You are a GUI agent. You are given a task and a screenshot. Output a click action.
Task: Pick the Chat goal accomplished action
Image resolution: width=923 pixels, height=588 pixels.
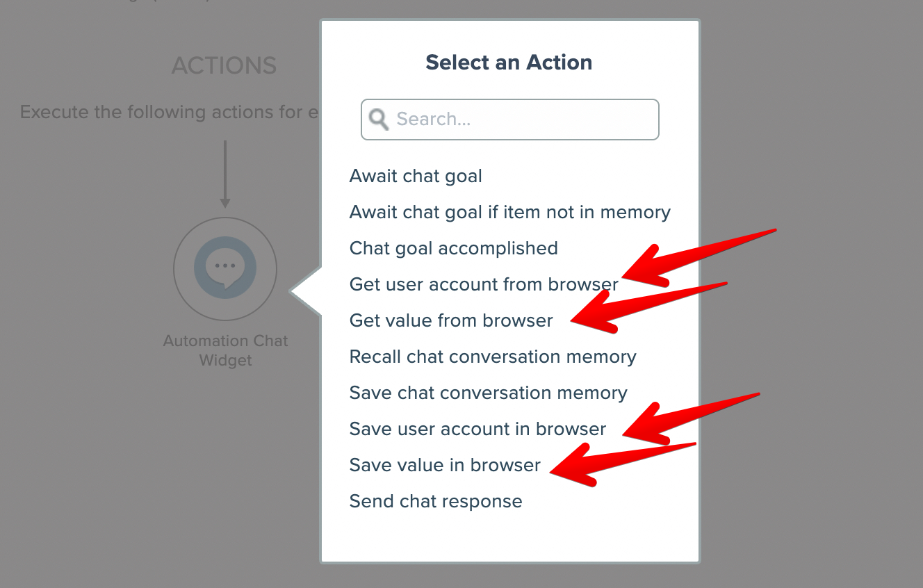453,248
